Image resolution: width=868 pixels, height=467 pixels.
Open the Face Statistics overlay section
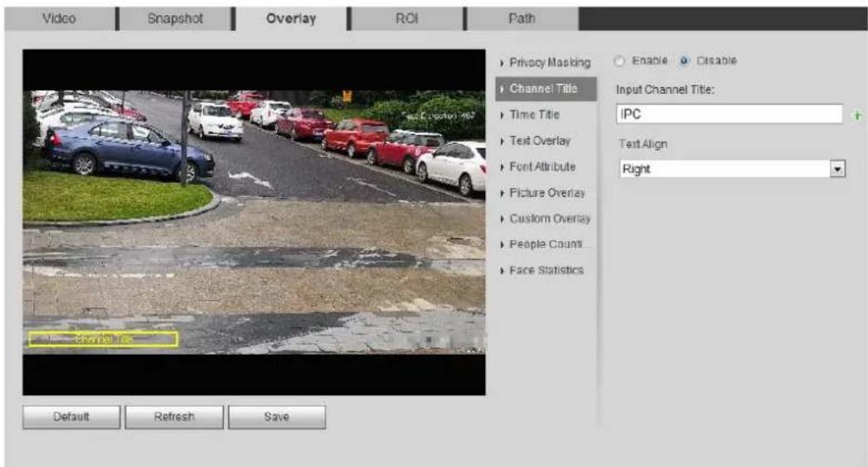(546, 270)
